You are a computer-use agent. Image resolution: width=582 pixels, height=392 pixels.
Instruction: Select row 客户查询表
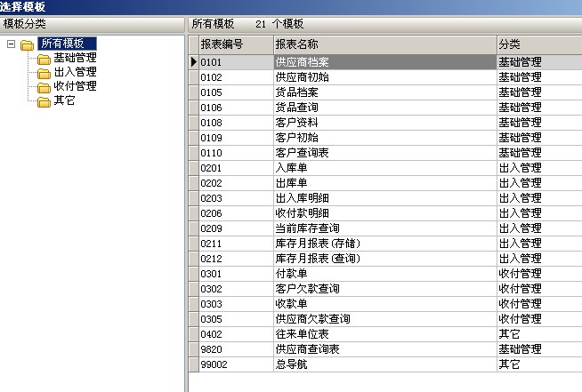385,153
